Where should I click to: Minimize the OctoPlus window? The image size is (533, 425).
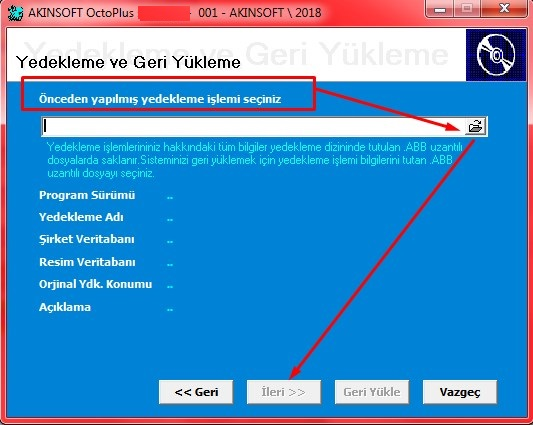tap(440, 8)
